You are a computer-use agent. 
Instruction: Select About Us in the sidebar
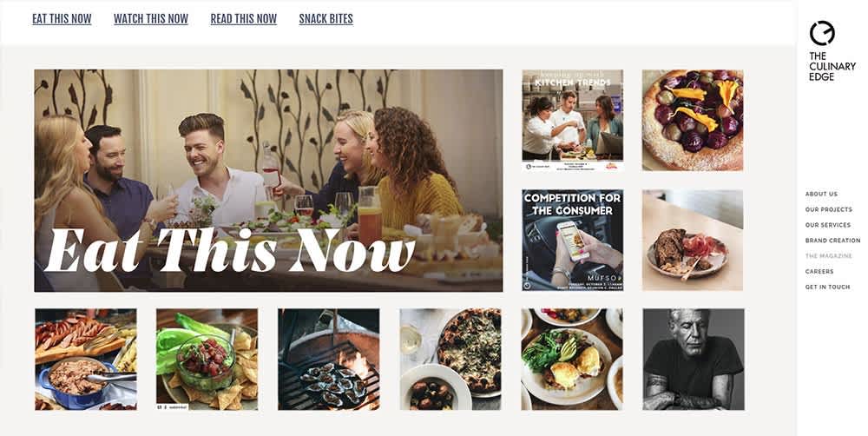tap(821, 194)
